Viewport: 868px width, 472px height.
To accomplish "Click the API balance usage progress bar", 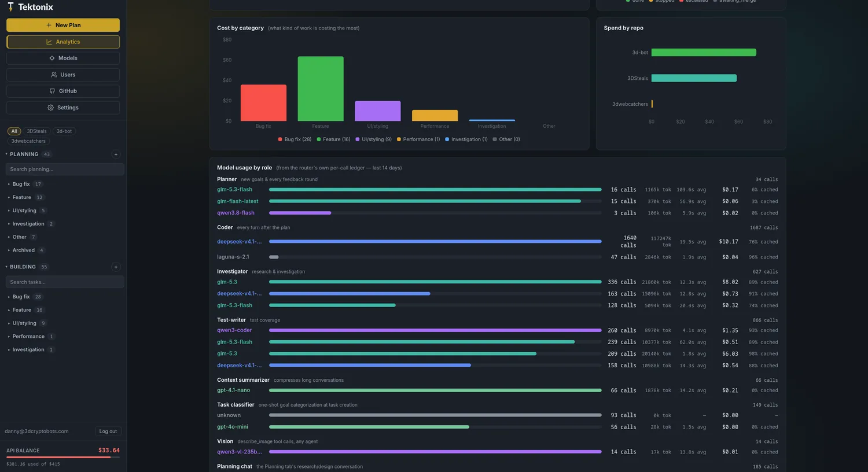I will 63,457.
